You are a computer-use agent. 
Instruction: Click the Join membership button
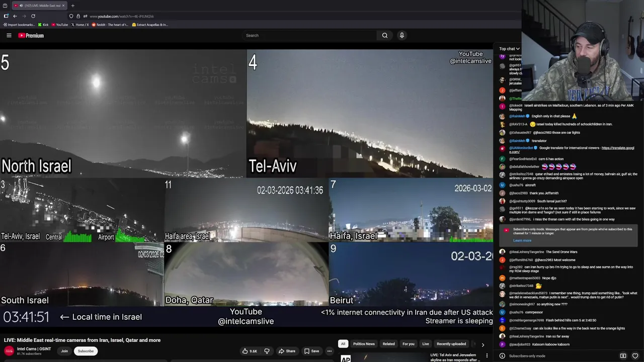(x=64, y=351)
